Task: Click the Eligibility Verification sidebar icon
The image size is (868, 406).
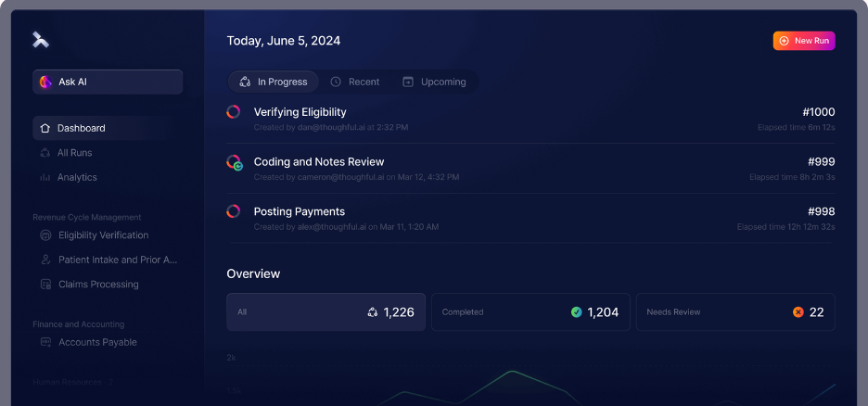Action: click(45, 235)
